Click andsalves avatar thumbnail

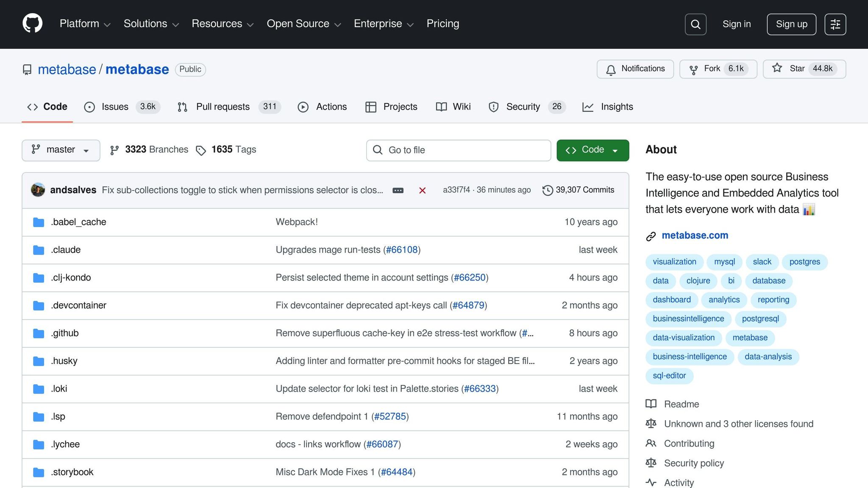pos(38,190)
